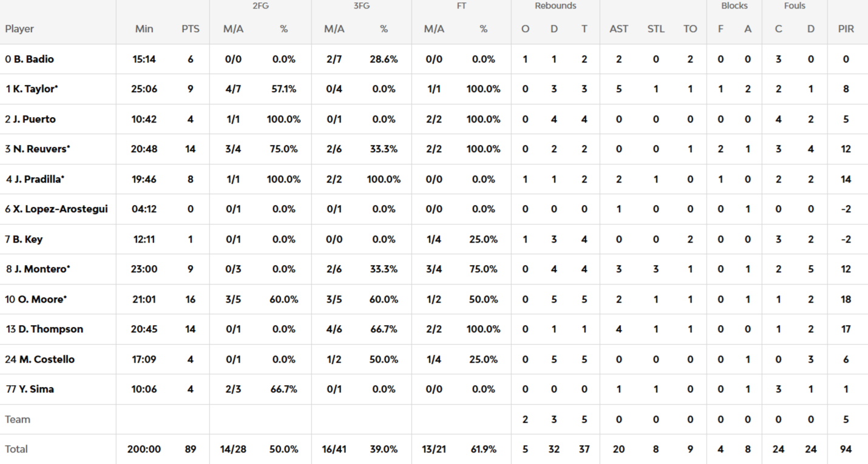Screen dimensions: 868x464
Task: Open J. Montero's player page
Action: tap(41, 269)
